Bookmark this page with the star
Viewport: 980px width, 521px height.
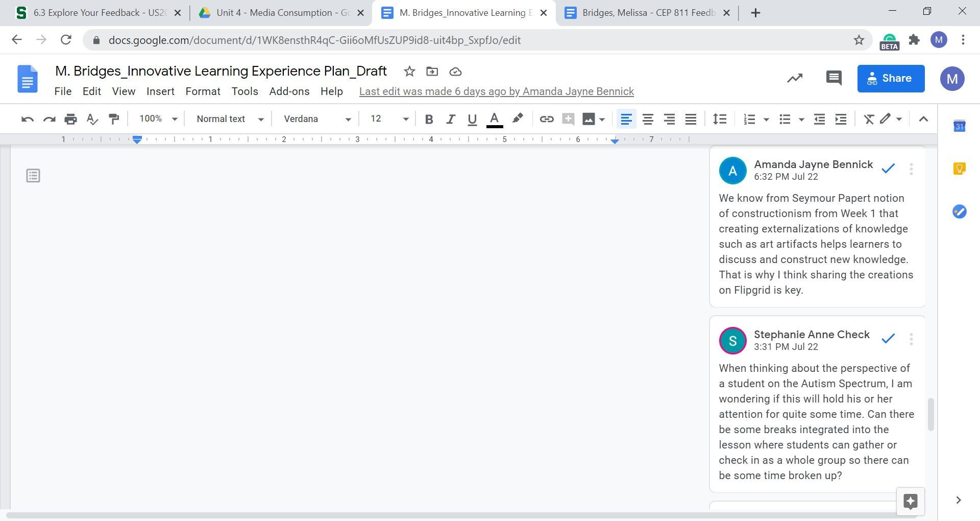click(859, 40)
